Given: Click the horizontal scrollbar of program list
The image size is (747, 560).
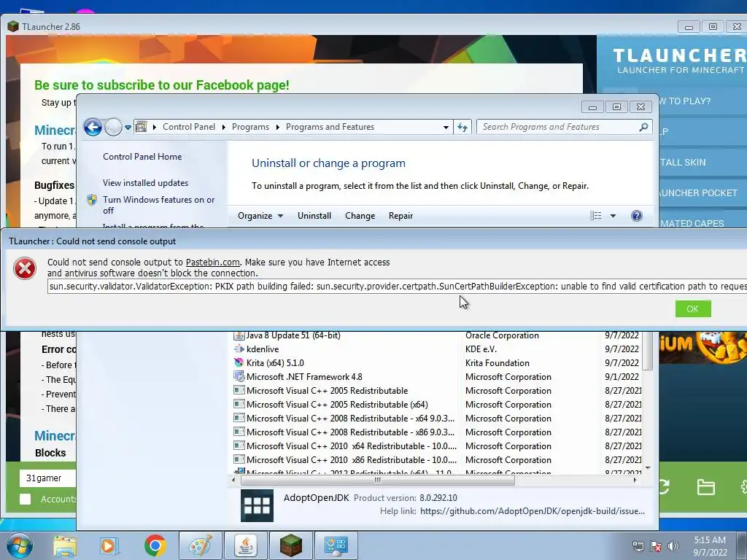Looking at the screenshot, I should point(377,480).
